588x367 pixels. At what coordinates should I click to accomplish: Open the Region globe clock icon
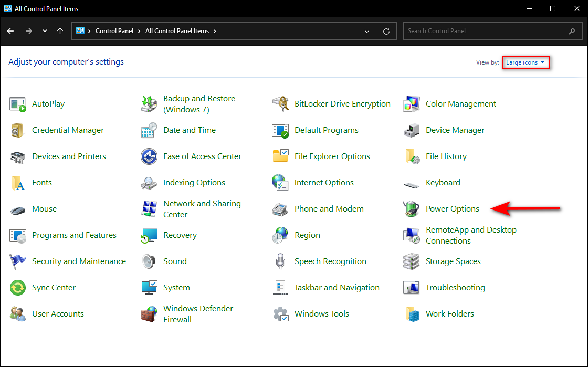[x=280, y=235]
